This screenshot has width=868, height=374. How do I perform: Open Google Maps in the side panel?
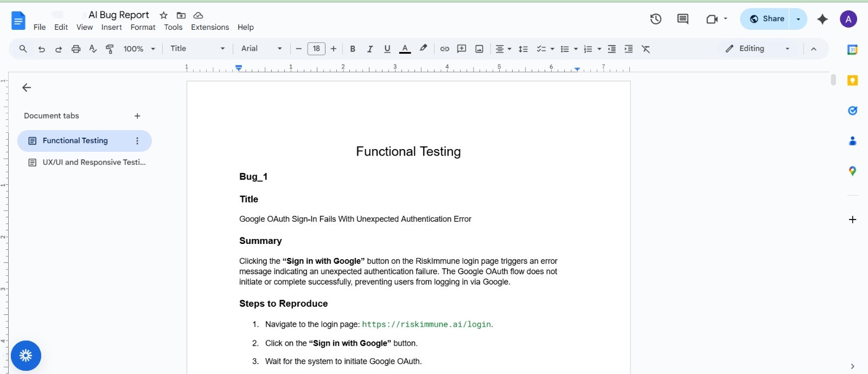coord(852,171)
